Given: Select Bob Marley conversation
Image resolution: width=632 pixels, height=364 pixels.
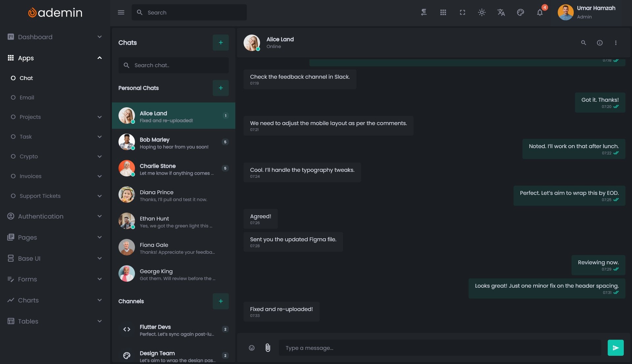Looking at the screenshot, I should [173, 142].
